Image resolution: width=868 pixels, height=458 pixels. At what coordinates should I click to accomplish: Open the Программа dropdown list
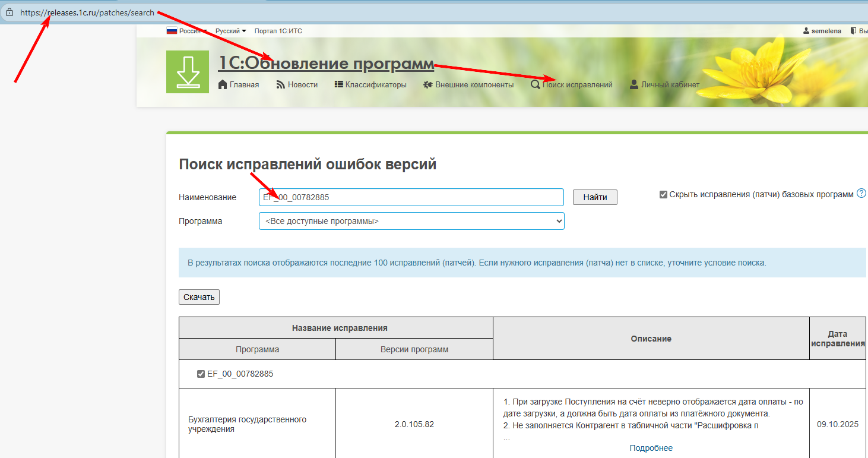tap(411, 221)
